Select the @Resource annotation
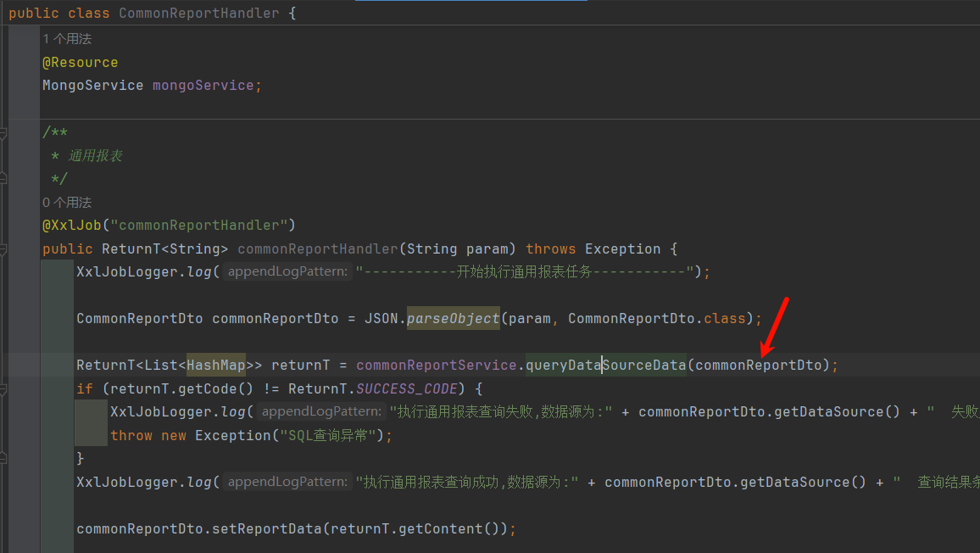 [80, 63]
